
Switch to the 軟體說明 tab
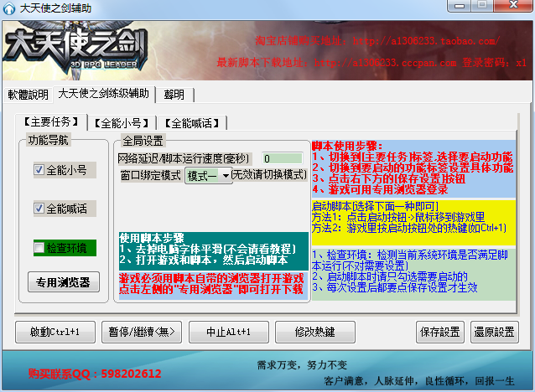point(28,95)
